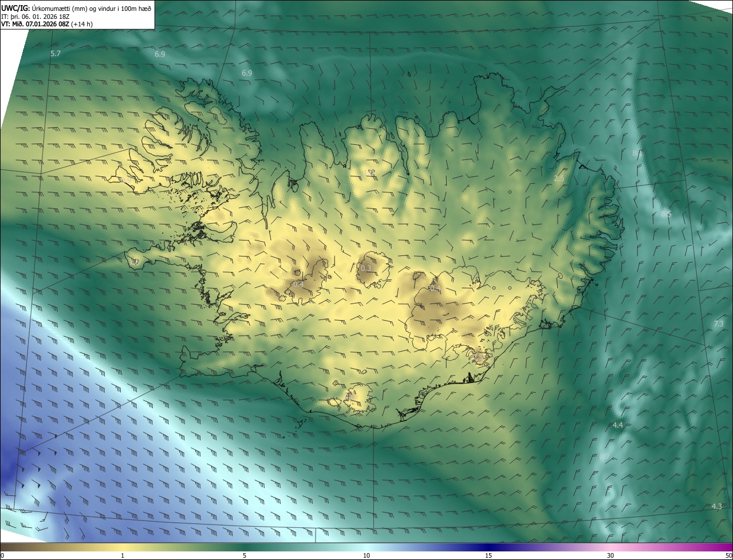Screen dimensions: 733x560
Task: Click the 4.3 value label on the map
Action: click(x=716, y=506)
